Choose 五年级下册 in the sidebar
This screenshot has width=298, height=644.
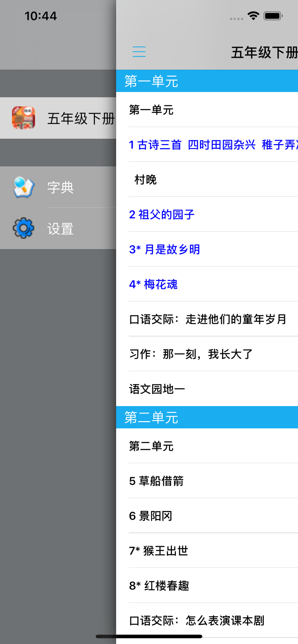tap(58, 118)
